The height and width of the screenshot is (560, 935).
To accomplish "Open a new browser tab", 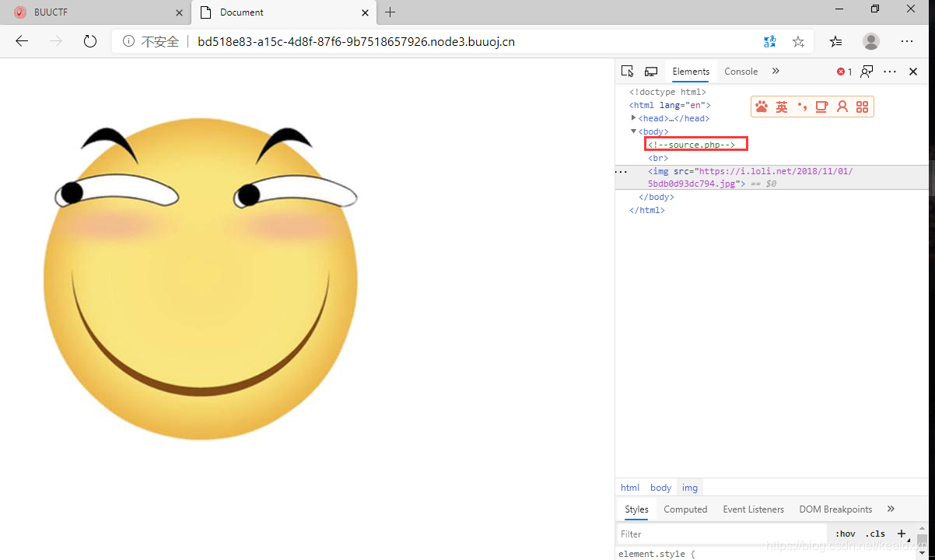I will coord(390,12).
